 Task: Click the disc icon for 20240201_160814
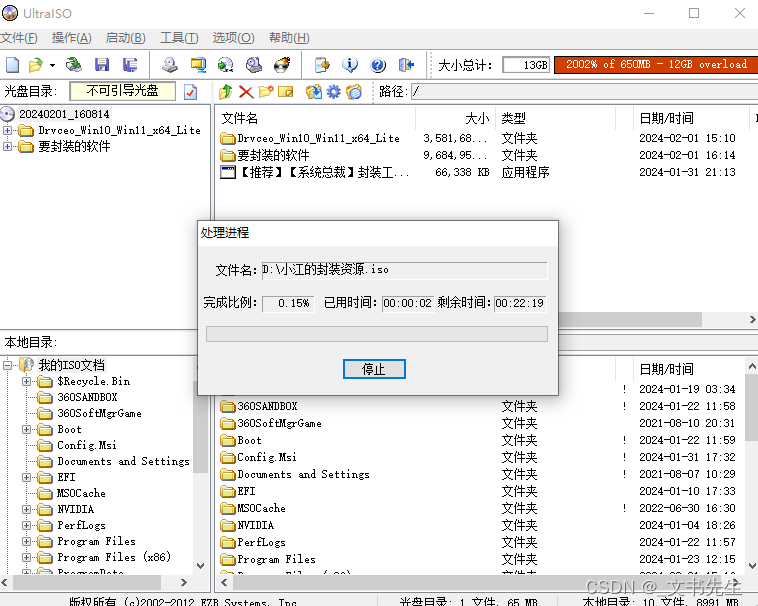(8, 114)
